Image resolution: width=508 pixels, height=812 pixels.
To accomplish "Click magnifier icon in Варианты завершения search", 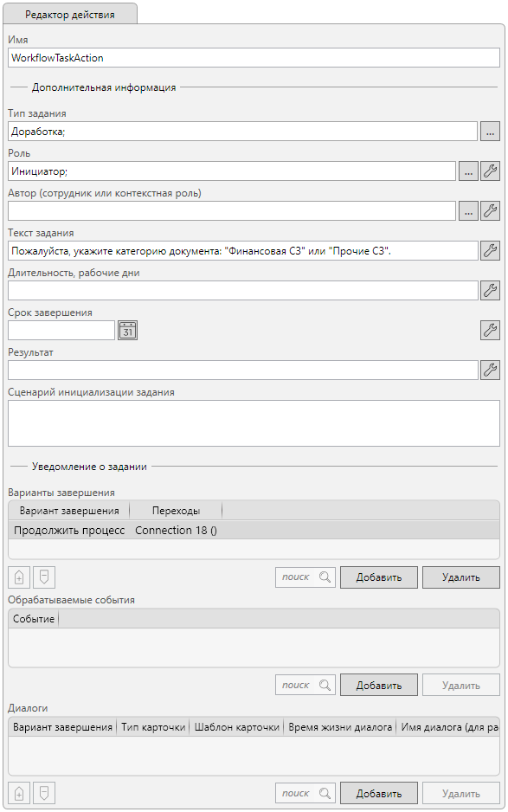I will 325,577.
